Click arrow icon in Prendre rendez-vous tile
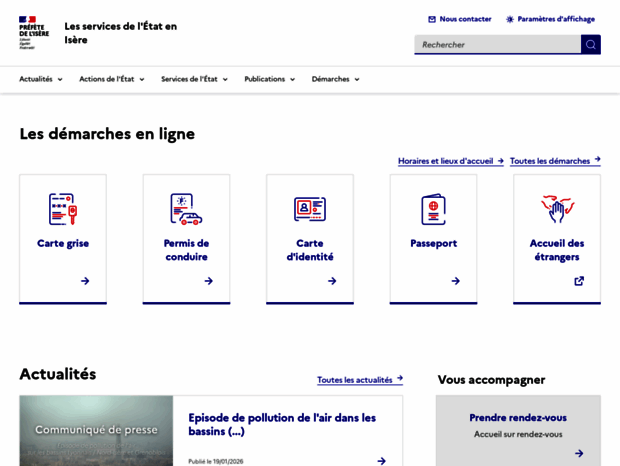The width and height of the screenshot is (620, 466). point(579,453)
